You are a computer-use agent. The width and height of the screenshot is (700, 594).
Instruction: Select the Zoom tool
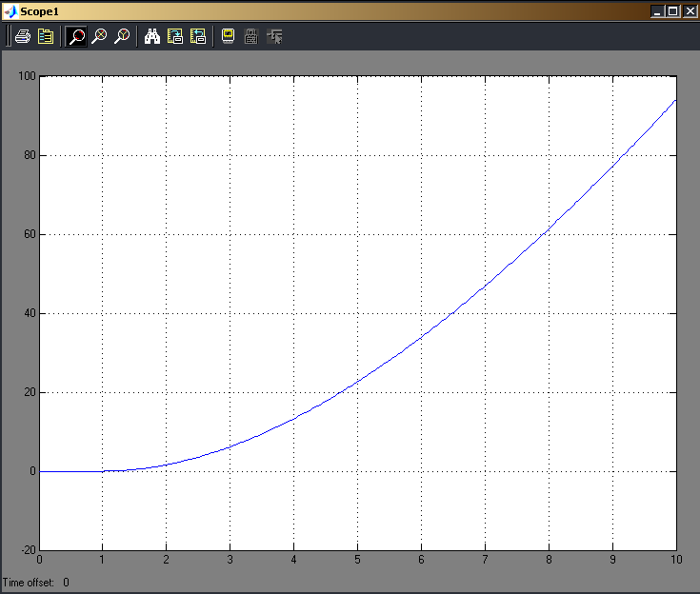coord(76,36)
